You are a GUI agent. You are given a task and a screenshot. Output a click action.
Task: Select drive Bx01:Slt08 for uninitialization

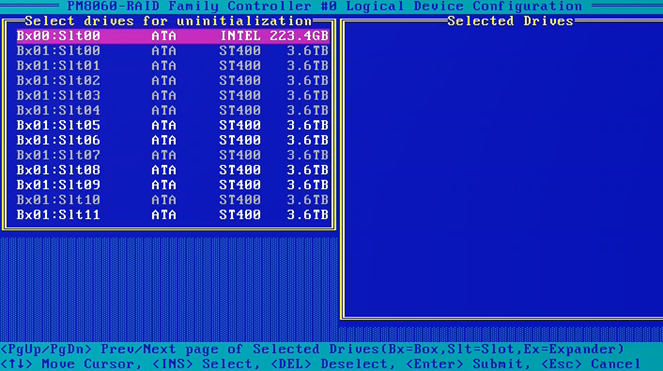173,170
